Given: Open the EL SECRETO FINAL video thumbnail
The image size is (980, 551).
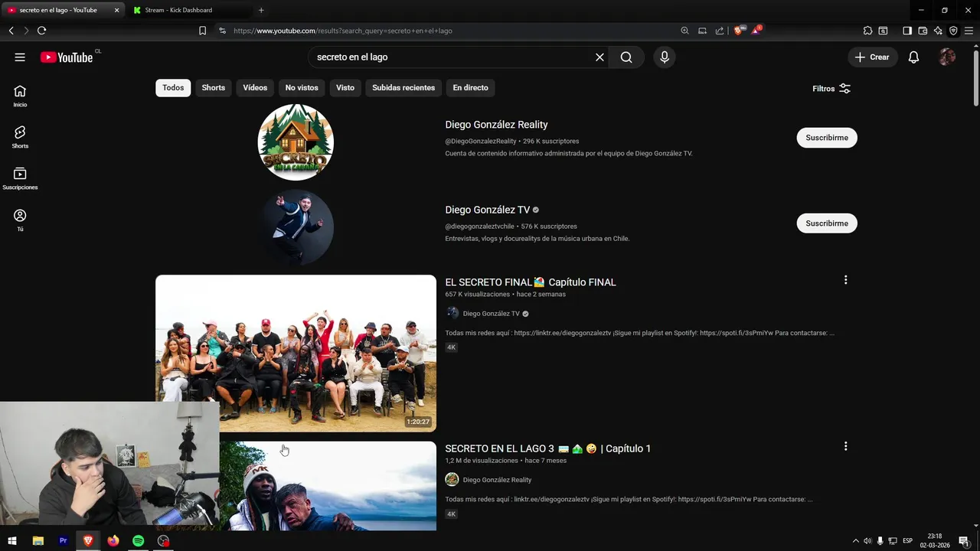Looking at the screenshot, I should (296, 354).
